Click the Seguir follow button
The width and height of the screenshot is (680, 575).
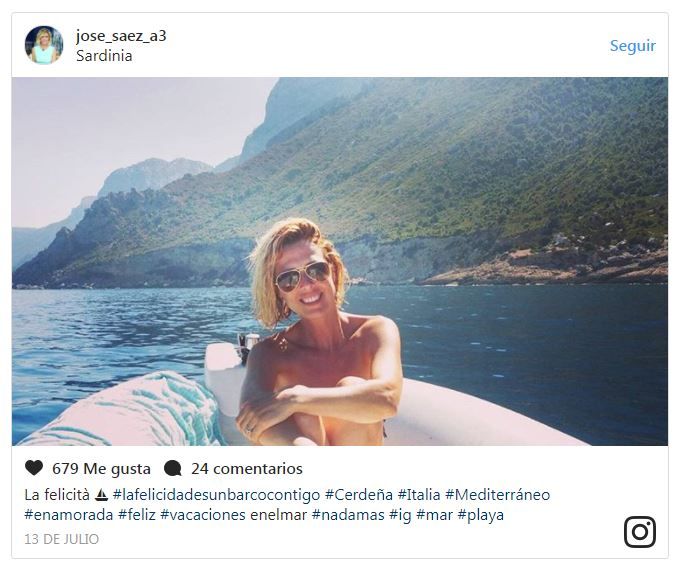pos(633,46)
